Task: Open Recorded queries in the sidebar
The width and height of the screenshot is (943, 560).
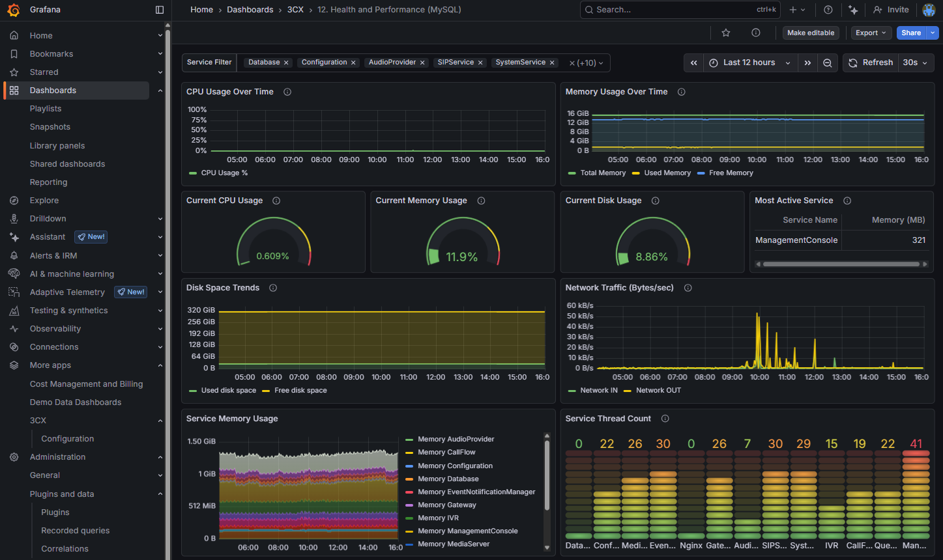Action: (x=76, y=531)
